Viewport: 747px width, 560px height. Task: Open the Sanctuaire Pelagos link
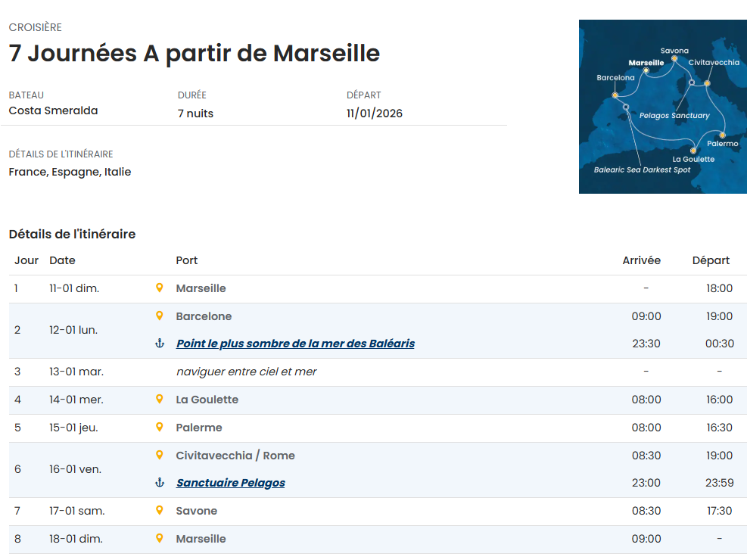(230, 483)
